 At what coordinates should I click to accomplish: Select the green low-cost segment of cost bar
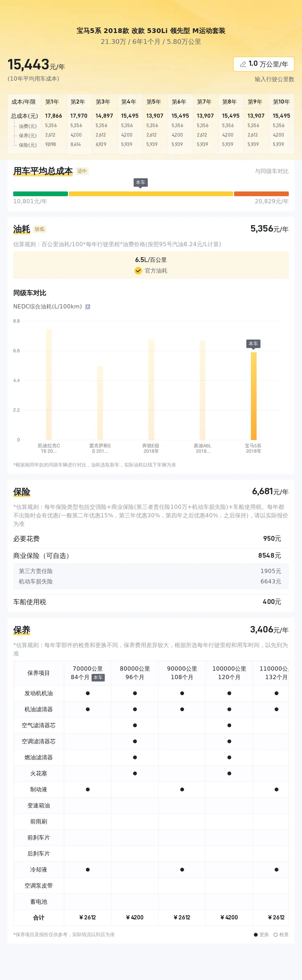pos(40,194)
